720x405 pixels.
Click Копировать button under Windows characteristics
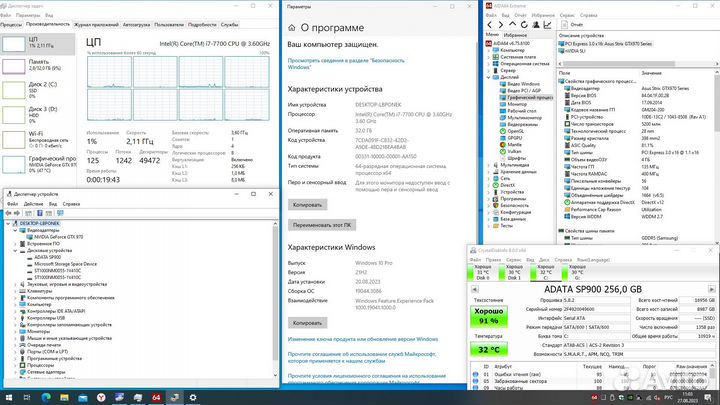[x=308, y=323]
